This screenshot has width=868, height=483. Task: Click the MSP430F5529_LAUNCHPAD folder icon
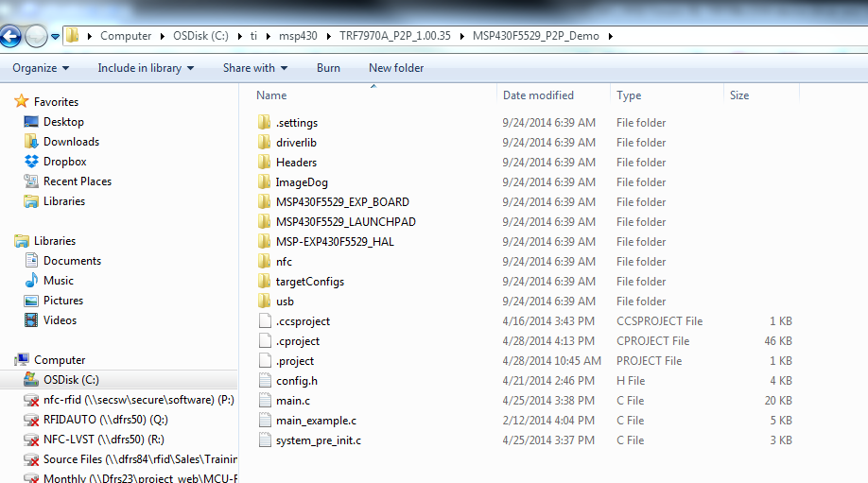[265, 221]
